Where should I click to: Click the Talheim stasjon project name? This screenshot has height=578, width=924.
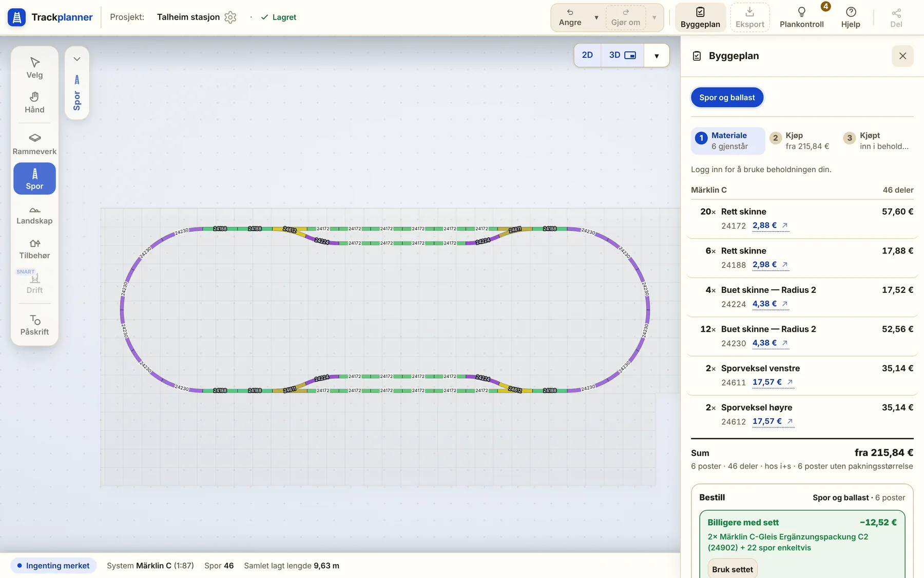point(188,17)
